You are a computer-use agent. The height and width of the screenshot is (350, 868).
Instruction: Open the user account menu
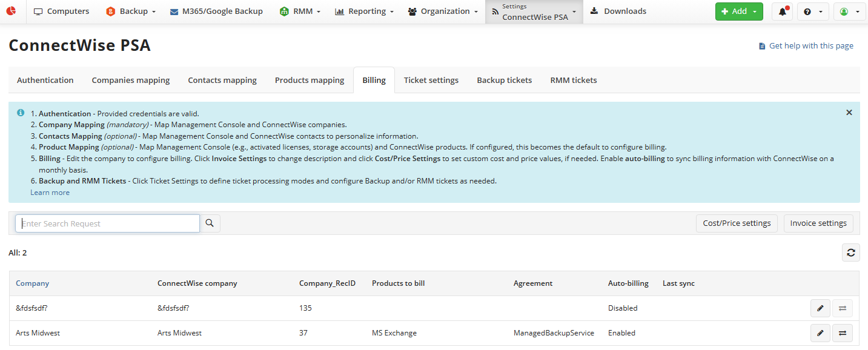tap(850, 12)
